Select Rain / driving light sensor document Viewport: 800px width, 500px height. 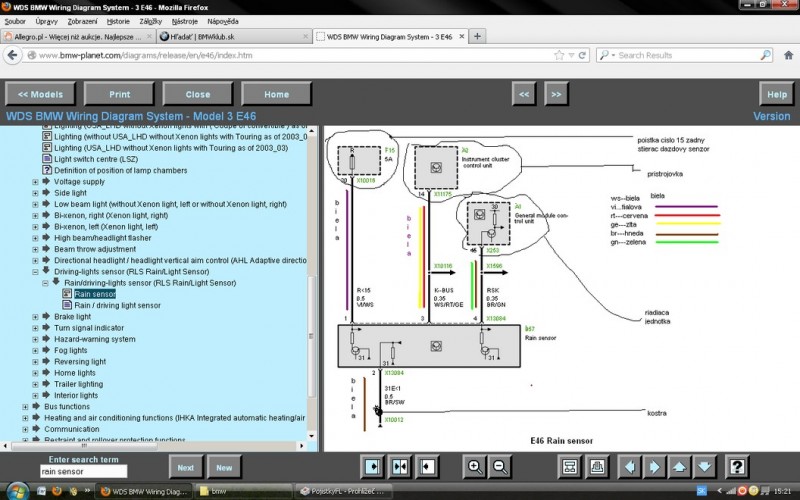click(117, 305)
